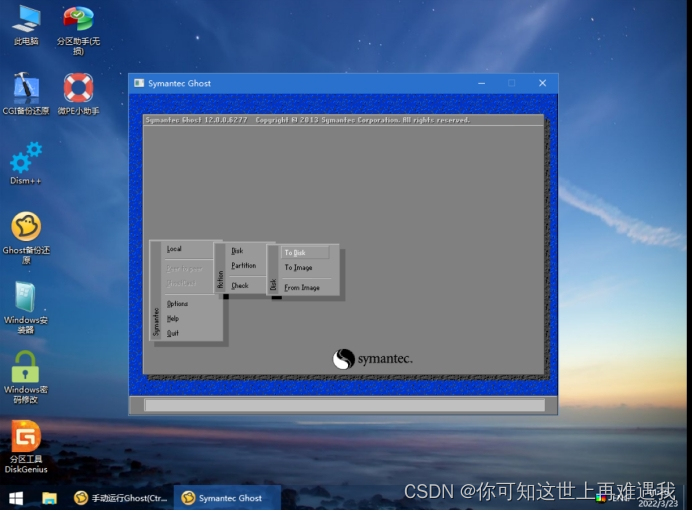Screen dimensions: 692x511
Task: Open CGI备份还原 desktop icon
Action: tap(26, 94)
